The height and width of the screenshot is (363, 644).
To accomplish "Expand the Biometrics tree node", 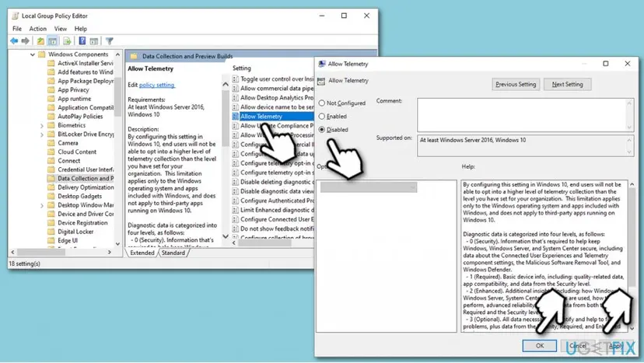I will pos(41,126).
